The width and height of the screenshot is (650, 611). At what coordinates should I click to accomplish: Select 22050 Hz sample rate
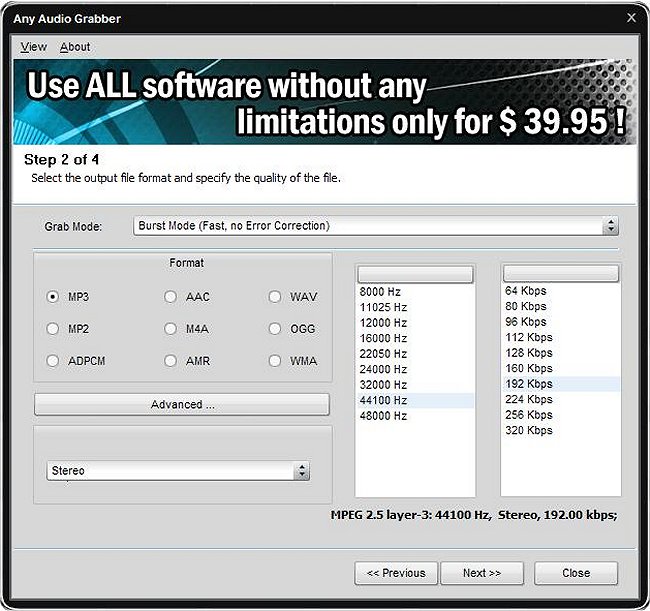tap(415, 354)
